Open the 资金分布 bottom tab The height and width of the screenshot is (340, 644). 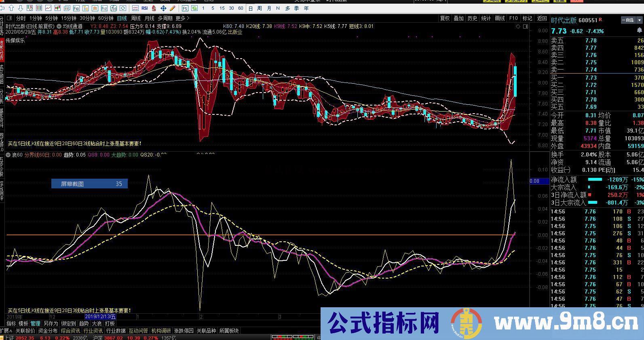[x=48, y=331]
